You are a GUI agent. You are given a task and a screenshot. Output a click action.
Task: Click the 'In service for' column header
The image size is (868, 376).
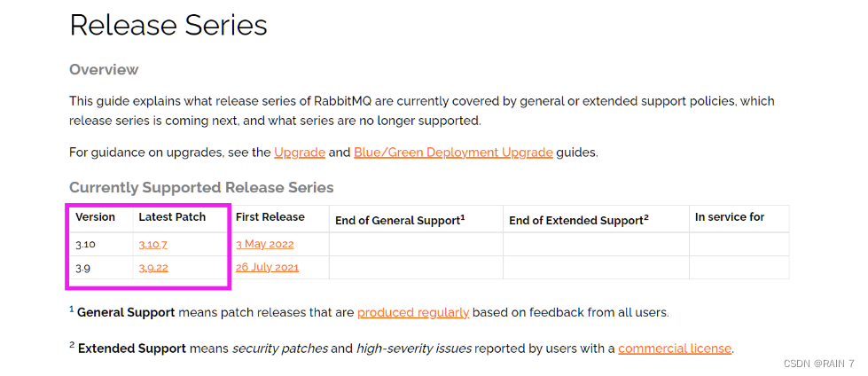729,217
